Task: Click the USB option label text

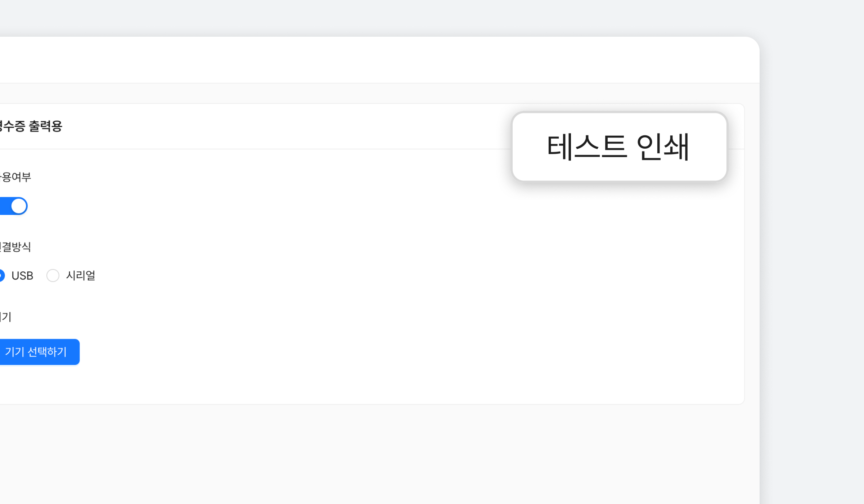Action: [x=22, y=276]
